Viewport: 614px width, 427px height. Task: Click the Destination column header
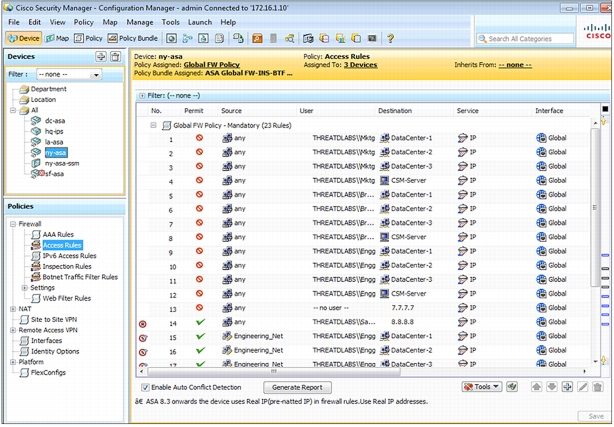point(395,111)
